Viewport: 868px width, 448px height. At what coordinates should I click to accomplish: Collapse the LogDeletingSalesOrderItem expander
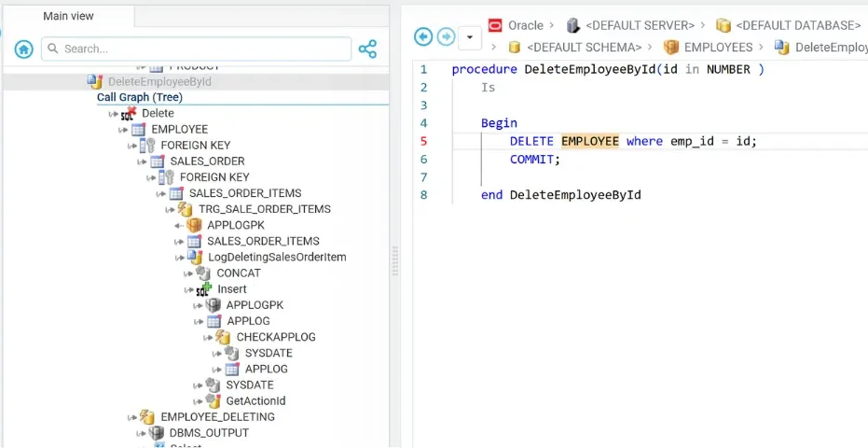(x=179, y=258)
